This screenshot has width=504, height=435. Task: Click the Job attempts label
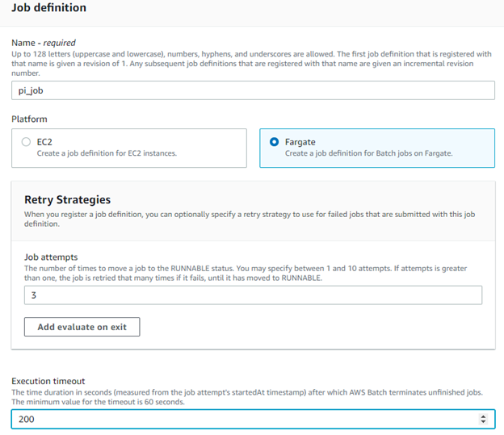[51, 257]
